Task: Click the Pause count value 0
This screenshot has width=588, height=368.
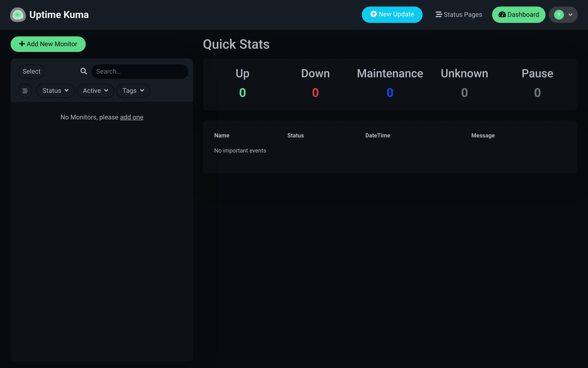Action: [537, 93]
